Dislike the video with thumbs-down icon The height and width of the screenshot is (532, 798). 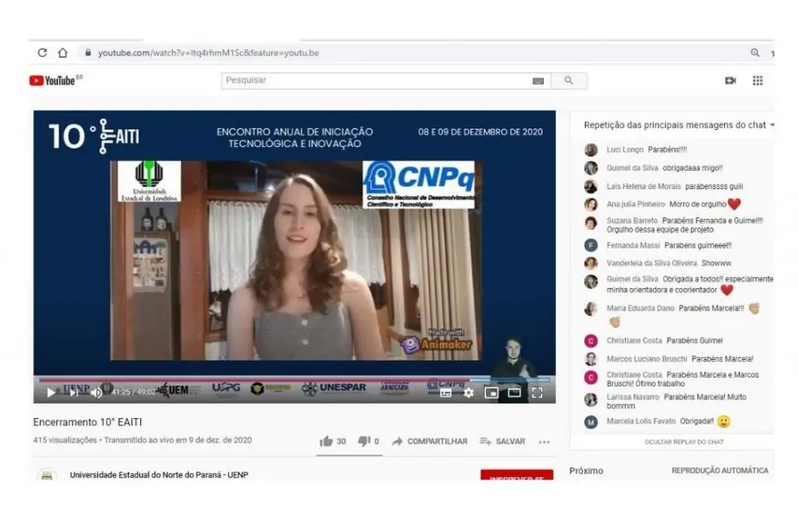(363, 441)
